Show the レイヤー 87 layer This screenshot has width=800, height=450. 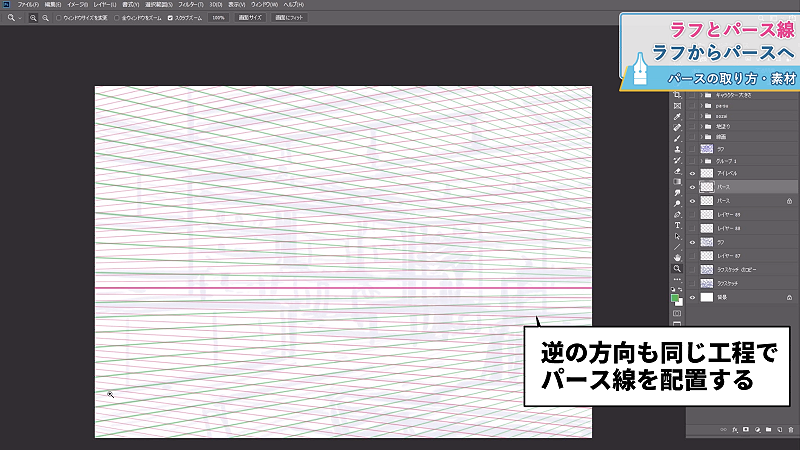[x=692, y=256]
